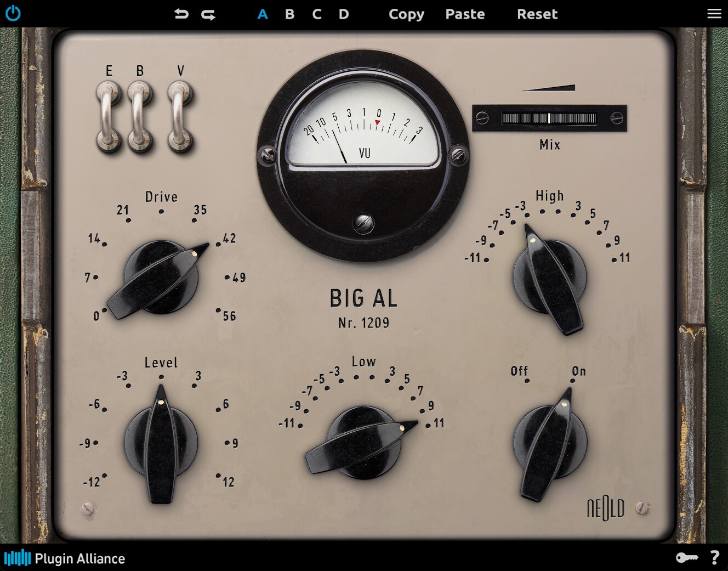The width and height of the screenshot is (728, 571).
Task: Flip the V toggle switch
Action: coord(180,116)
